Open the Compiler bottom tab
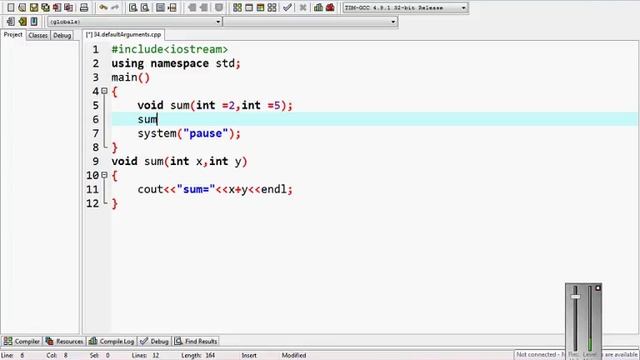640x360 pixels. click(22, 341)
